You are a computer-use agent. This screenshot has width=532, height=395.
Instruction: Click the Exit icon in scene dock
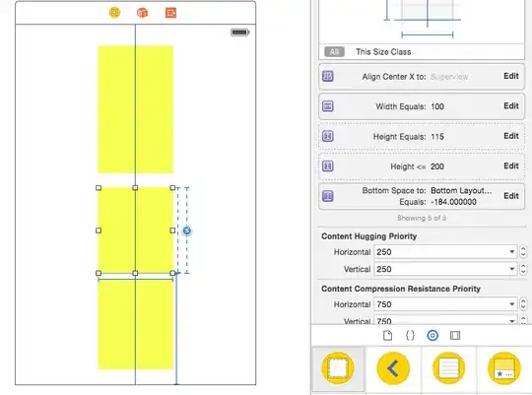pos(170,13)
